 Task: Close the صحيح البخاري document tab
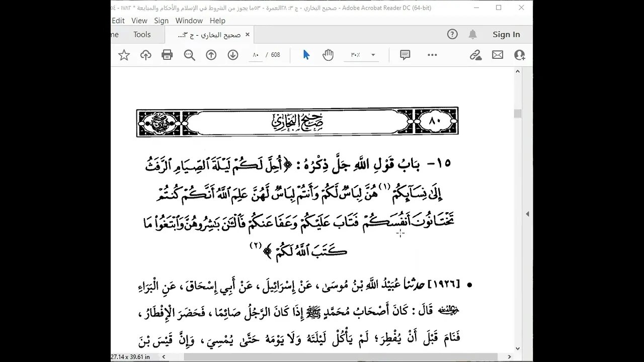[x=247, y=35]
